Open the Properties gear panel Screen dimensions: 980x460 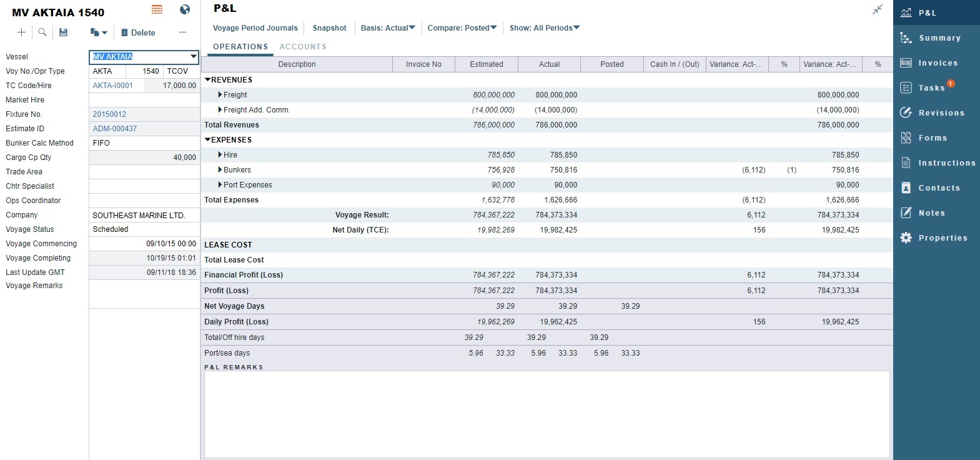click(942, 238)
